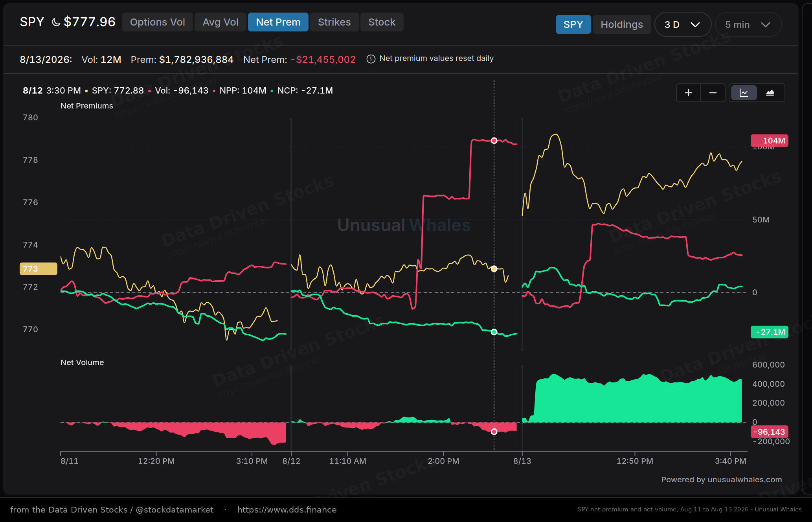
Task: Click the SPY: 772.88 hover readout
Action: (118, 90)
